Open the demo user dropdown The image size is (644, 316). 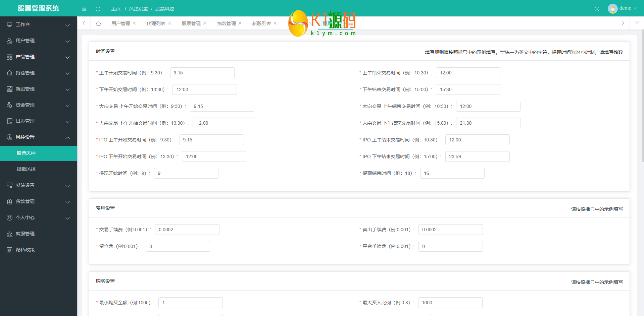click(623, 8)
